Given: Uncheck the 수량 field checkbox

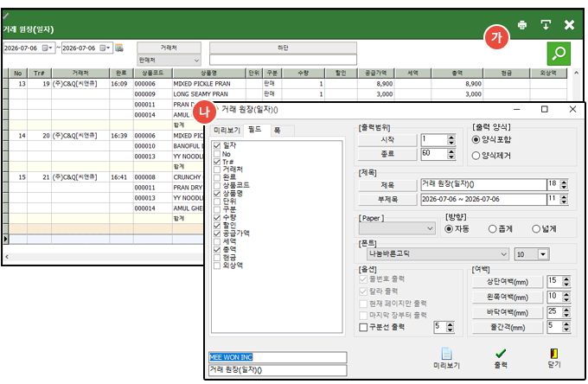Looking at the screenshot, I should 217,217.
